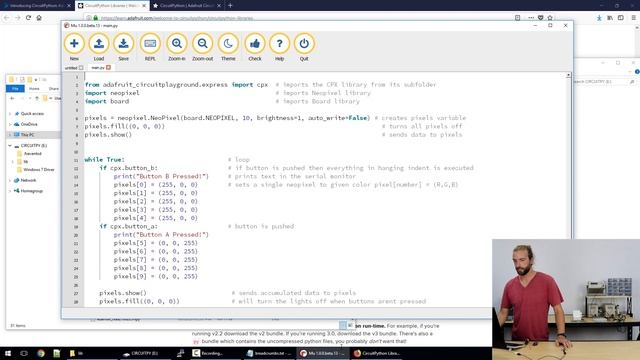Click code line 'while True:'
Image resolution: width=640 pixels, height=360 pixels.
[x=104, y=160]
